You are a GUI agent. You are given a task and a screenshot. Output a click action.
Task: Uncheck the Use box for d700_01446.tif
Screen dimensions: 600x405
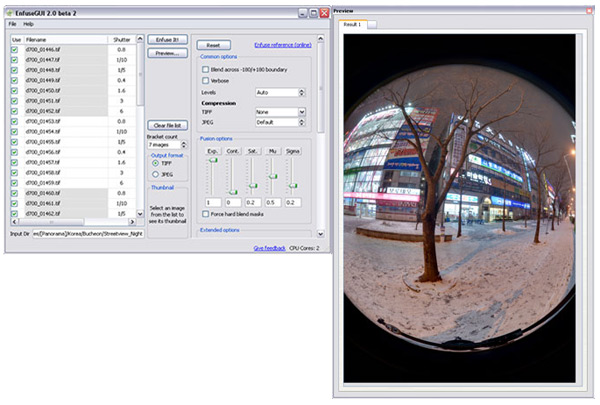click(x=15, y=49)
